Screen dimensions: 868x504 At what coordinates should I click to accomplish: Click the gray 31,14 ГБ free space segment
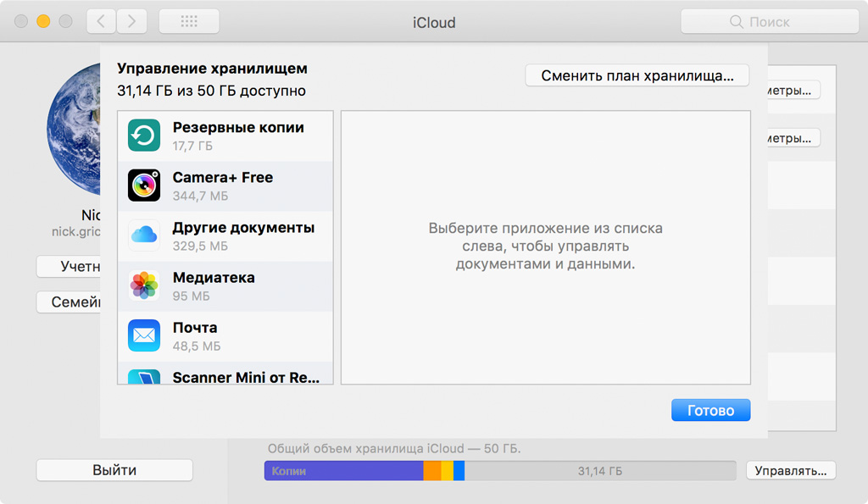click(600, 471)
